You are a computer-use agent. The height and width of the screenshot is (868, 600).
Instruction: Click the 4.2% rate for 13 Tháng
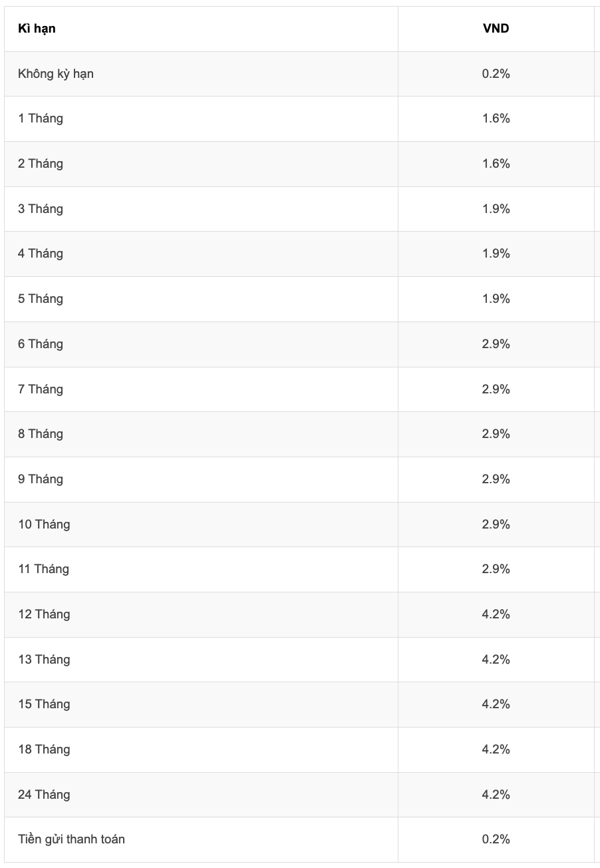point(496,660)
